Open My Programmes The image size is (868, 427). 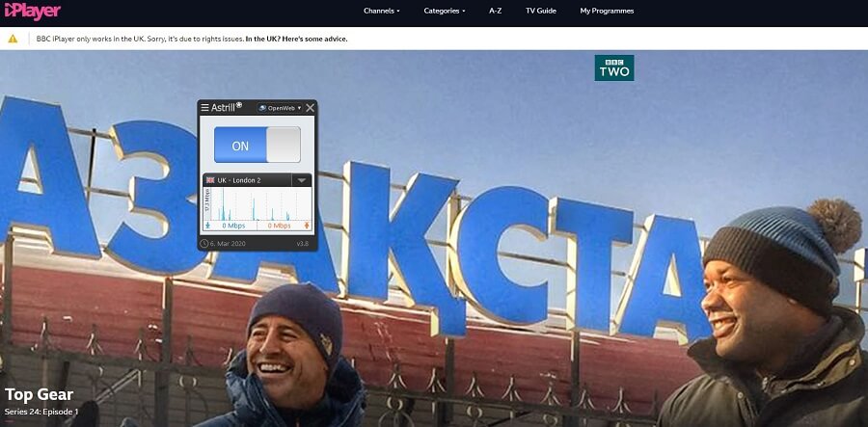click(607, 11)
